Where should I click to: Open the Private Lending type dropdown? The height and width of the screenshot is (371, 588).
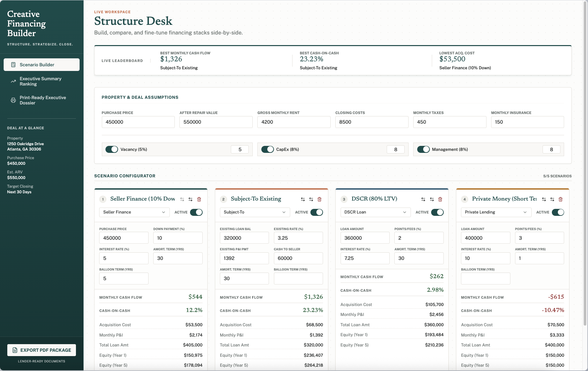coord(496,212)
